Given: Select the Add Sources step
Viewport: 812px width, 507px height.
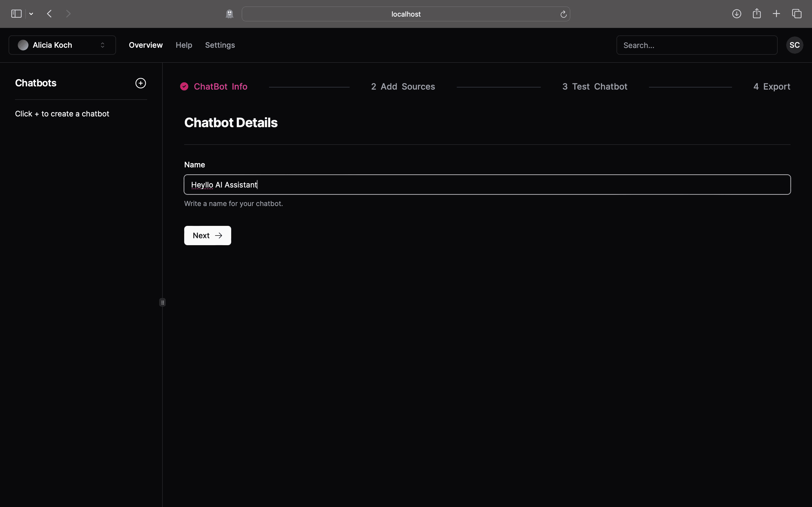Looking at the screenshot, I should tap(403, 86).
